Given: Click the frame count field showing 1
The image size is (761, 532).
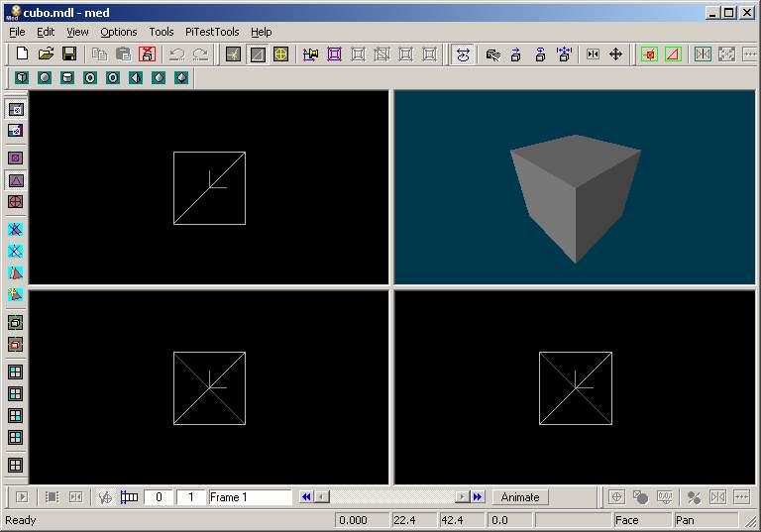Looking at the screenshot, I should [190, 497].
